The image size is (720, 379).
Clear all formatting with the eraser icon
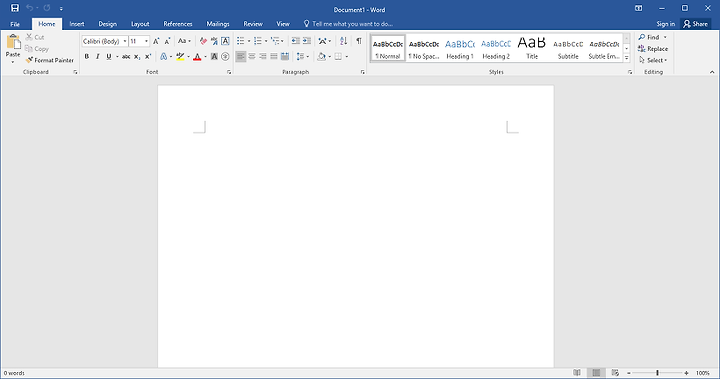[x=203, y=41]
